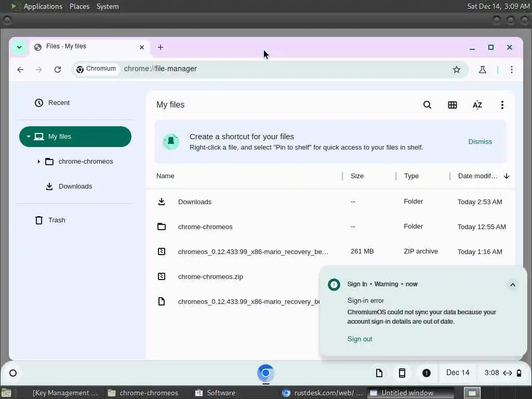The image size is (532, 399).
Task: Open the Chromium three-dot menu
Action: click(512, 70)
